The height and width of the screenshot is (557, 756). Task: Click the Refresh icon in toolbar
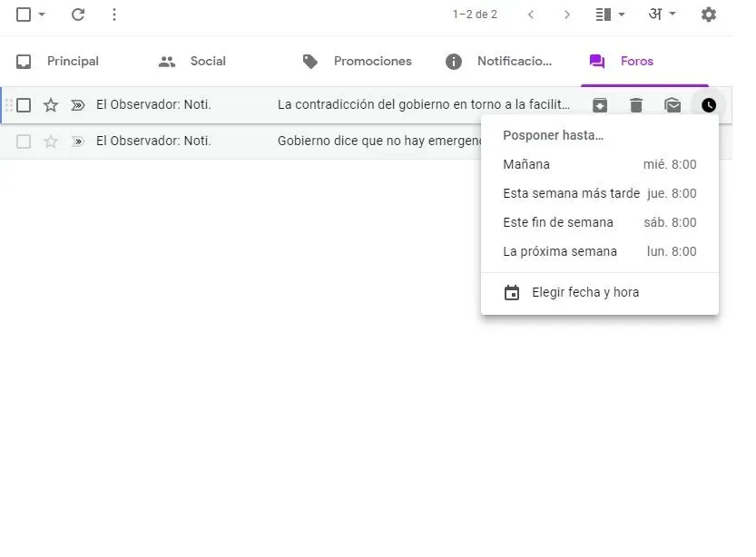coord(78,15)
